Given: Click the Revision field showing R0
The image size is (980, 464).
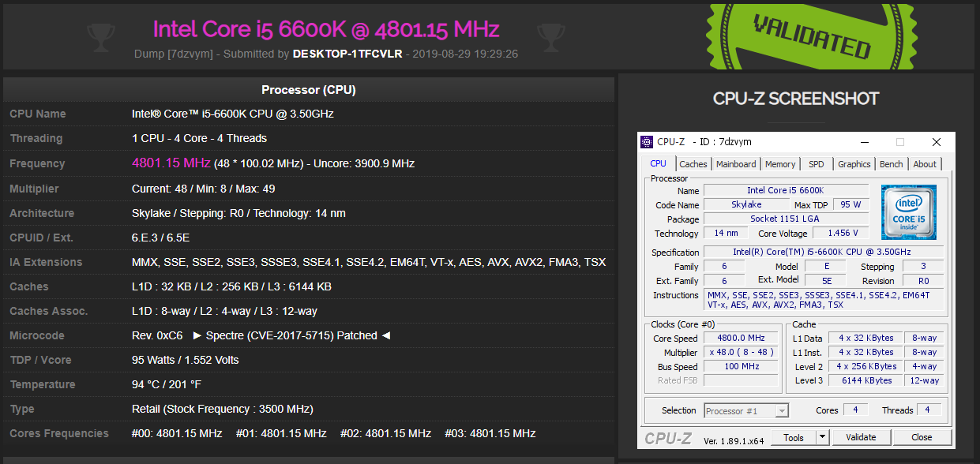Looking at the screenshot, I should pos(924,280).
